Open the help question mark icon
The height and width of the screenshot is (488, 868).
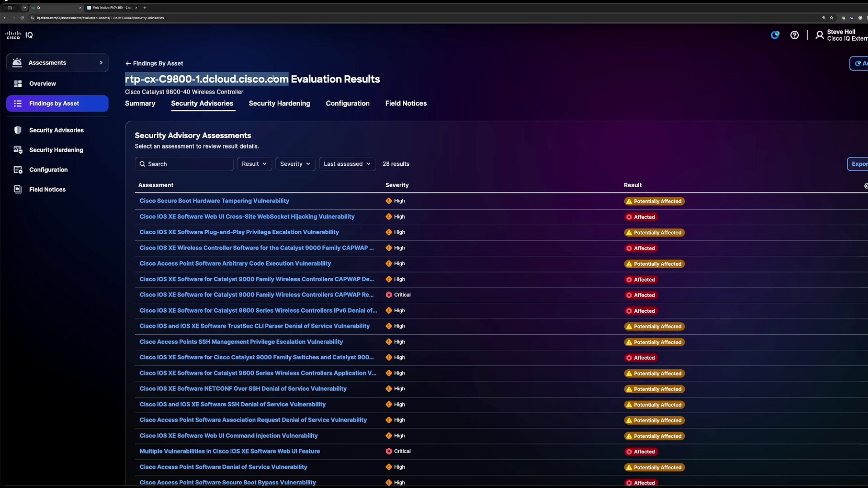pos(794,35)
